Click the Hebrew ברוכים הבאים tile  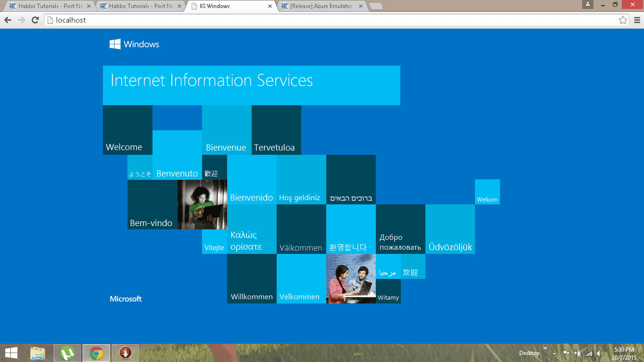(x=351, y=179)
